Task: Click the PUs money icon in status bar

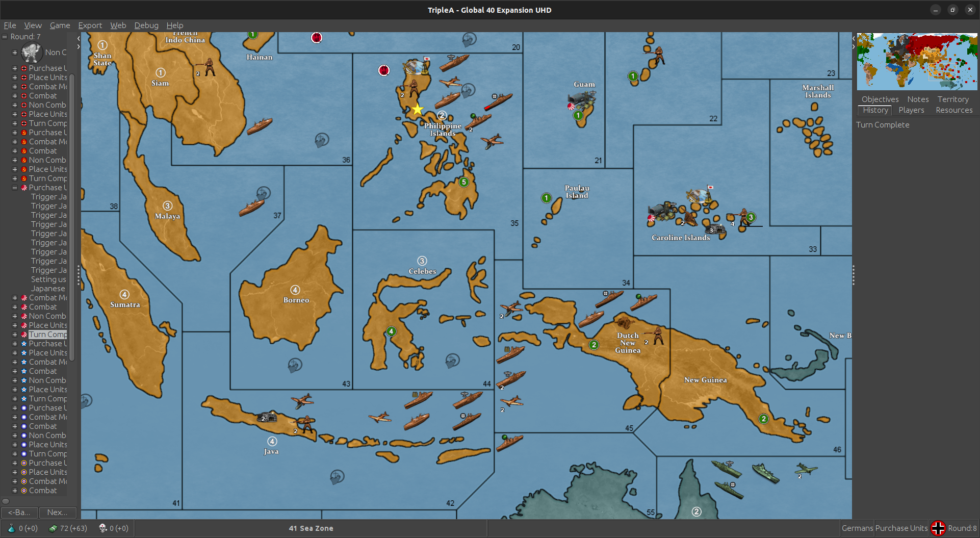Action: (x=53, y=528)
